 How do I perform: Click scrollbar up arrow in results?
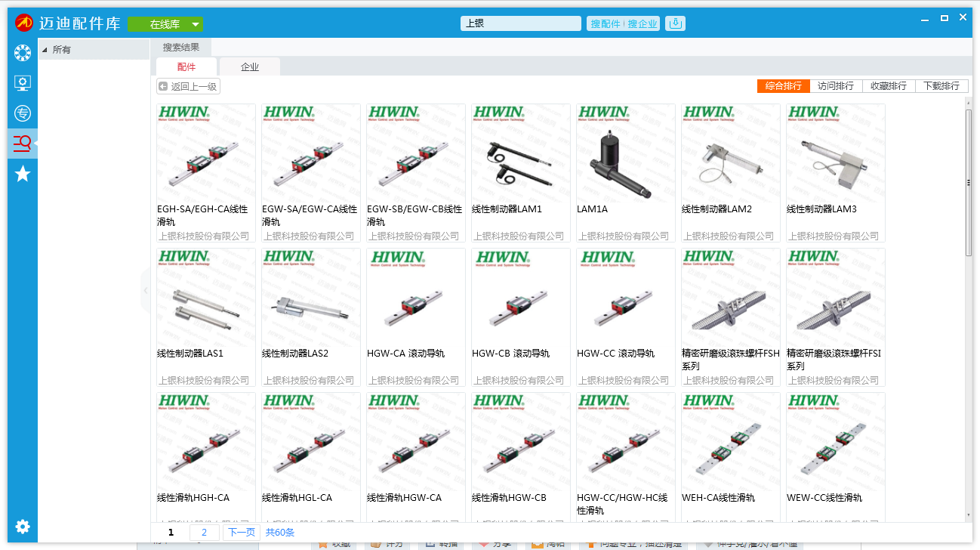point(969,101)
